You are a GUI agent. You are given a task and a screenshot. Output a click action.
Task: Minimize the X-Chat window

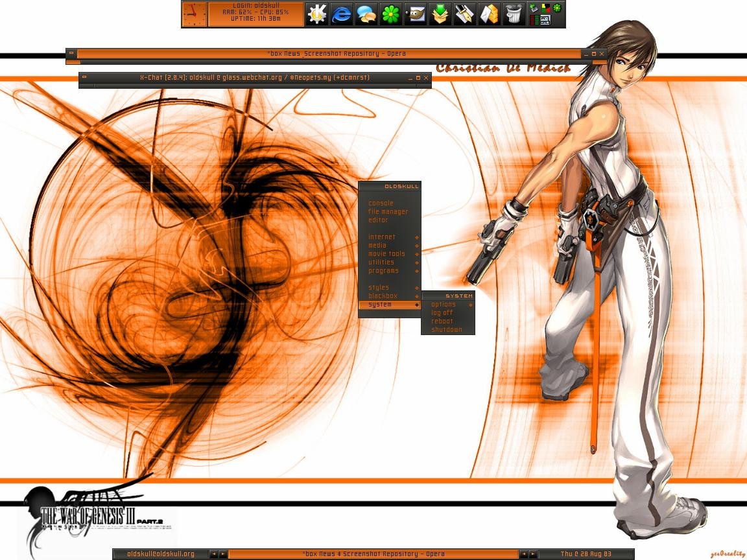[410, 78]
